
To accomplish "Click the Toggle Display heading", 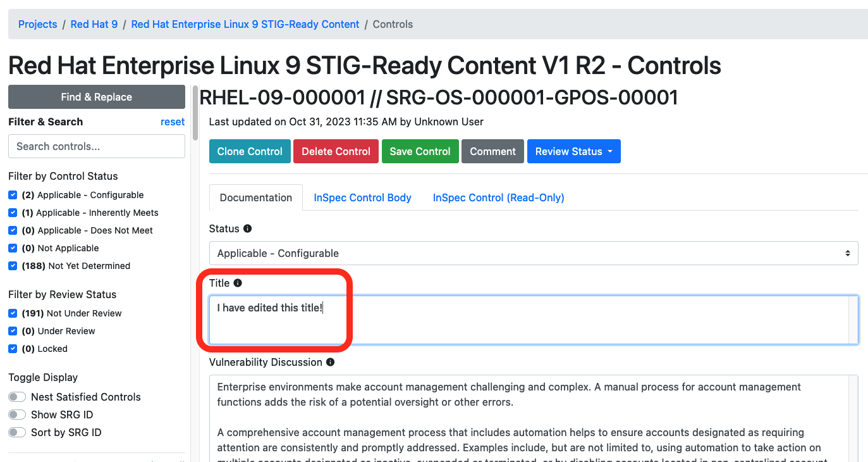I will pos(43,377).
